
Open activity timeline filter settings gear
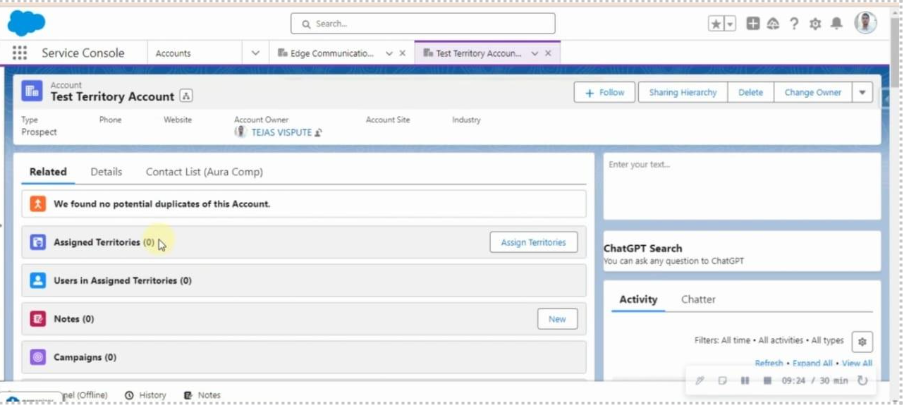pyautogui.click(x=862, y=341)
